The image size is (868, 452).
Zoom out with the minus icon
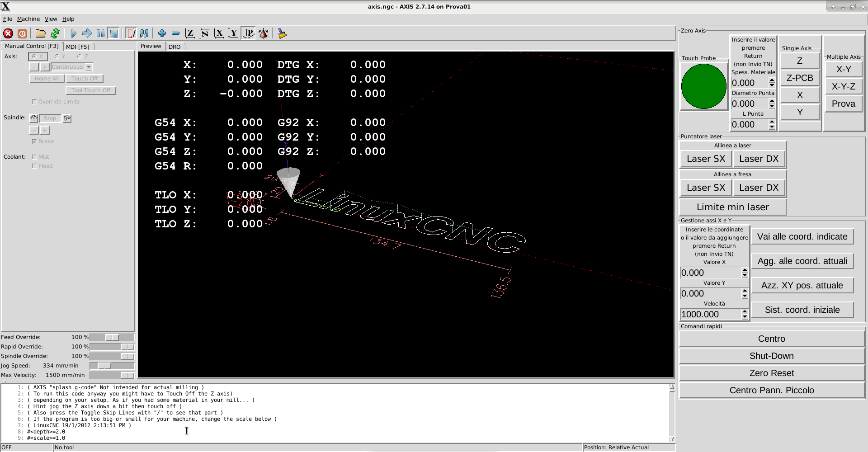175,33
